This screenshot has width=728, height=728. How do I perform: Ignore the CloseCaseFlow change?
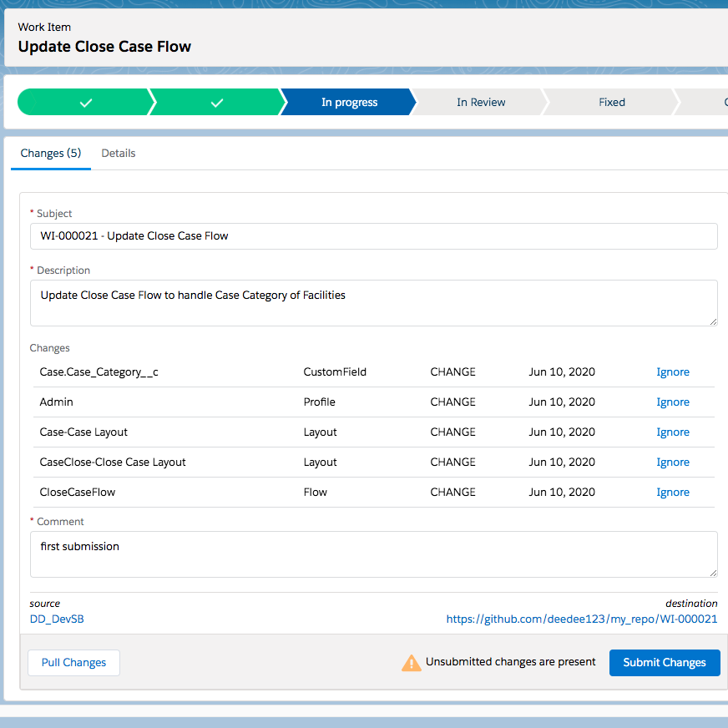tap(672, 493)
